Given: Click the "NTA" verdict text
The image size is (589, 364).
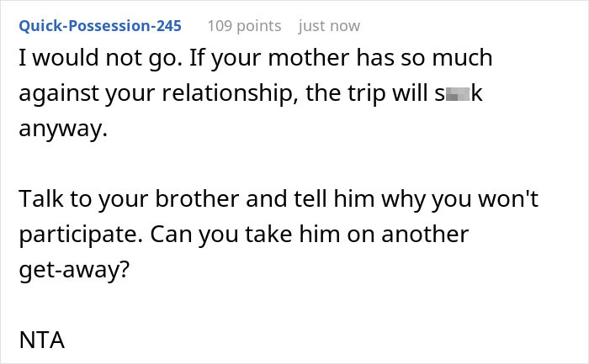Looking at the screenshot, I should tap(40, 340).
